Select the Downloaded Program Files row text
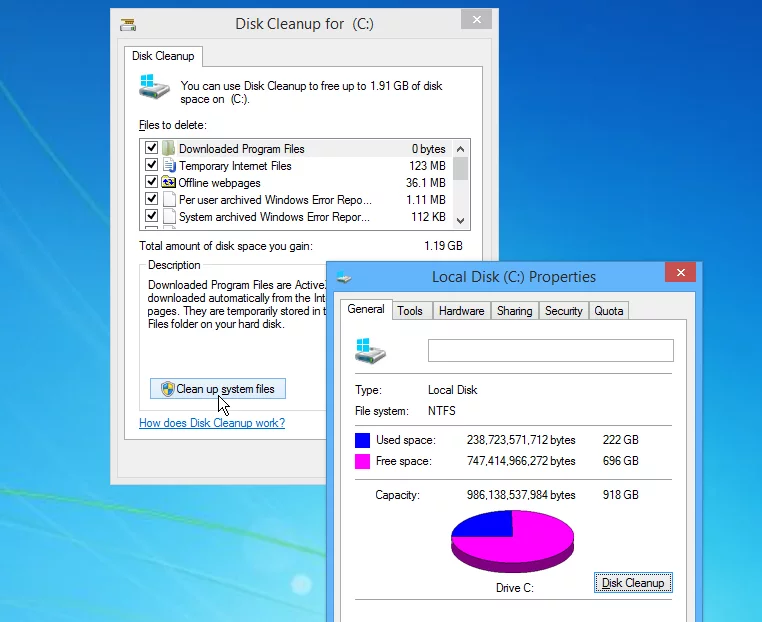This screenshot has height=622, width=762. point(242,149)
